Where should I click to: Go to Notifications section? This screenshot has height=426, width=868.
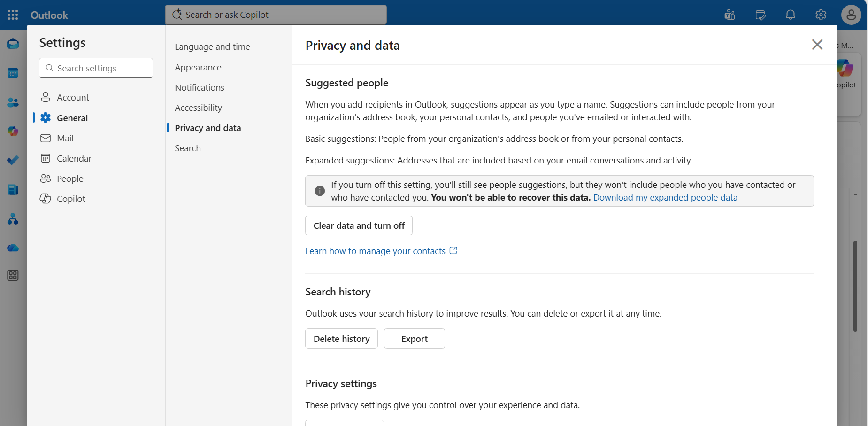[x=200, y=87]
